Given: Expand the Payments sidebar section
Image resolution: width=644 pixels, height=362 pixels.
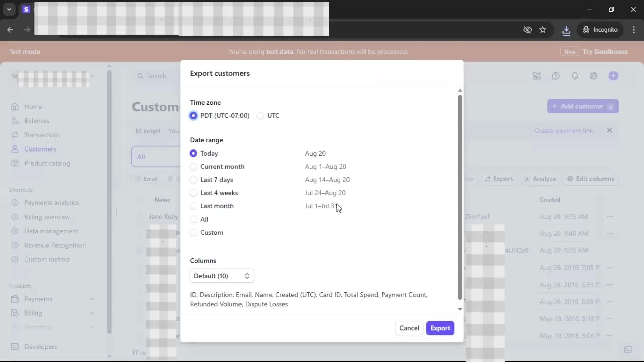Looking at the screenshot, I should pyautogui.click(x=92, y=299).
